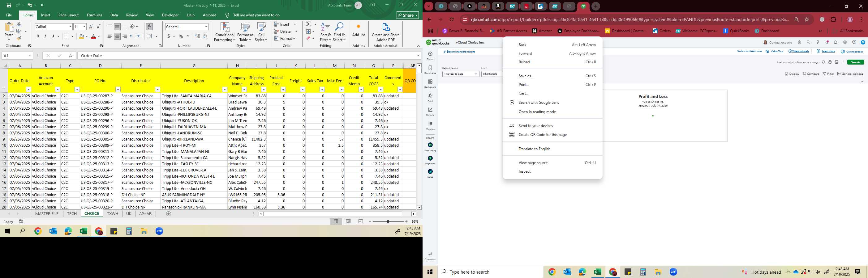Screen dimensions: 868x278
Task: Switch to the MASTER FILE sheet tab
Action: click(x=47, y=214)
